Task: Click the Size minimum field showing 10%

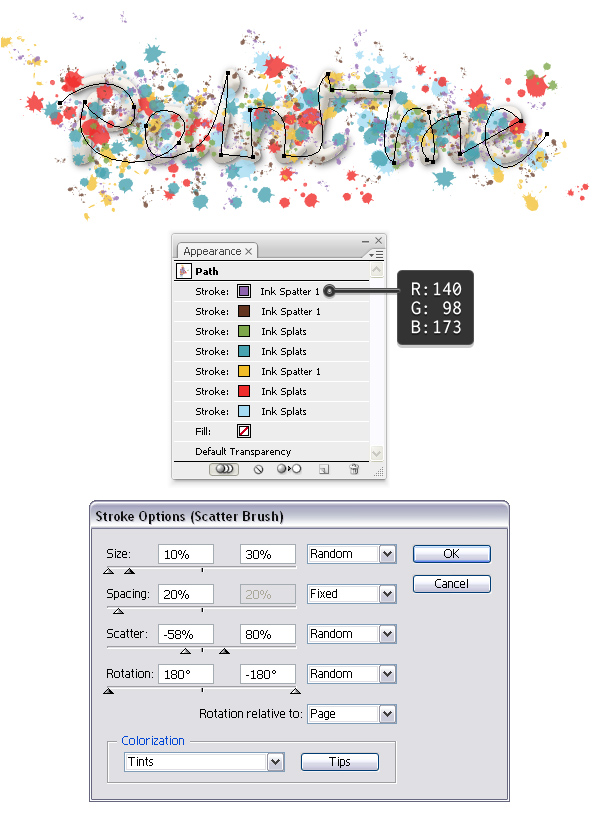Action: coord(186,554)
